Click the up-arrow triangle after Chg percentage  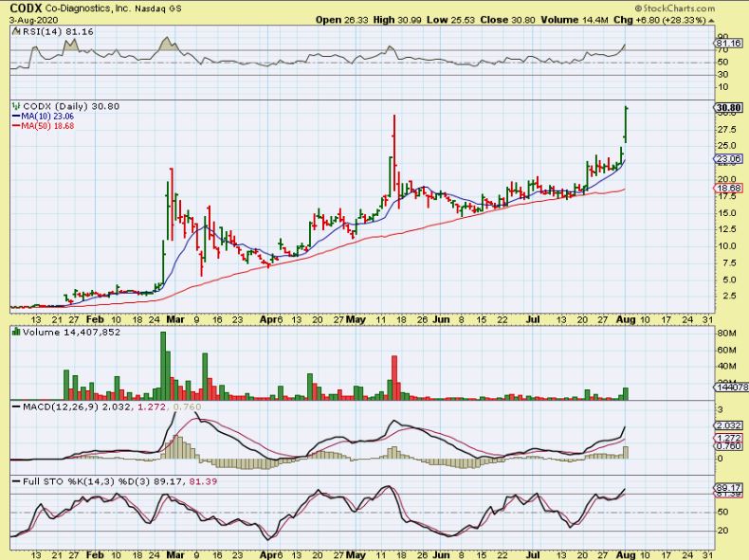(x=711, y=21)
